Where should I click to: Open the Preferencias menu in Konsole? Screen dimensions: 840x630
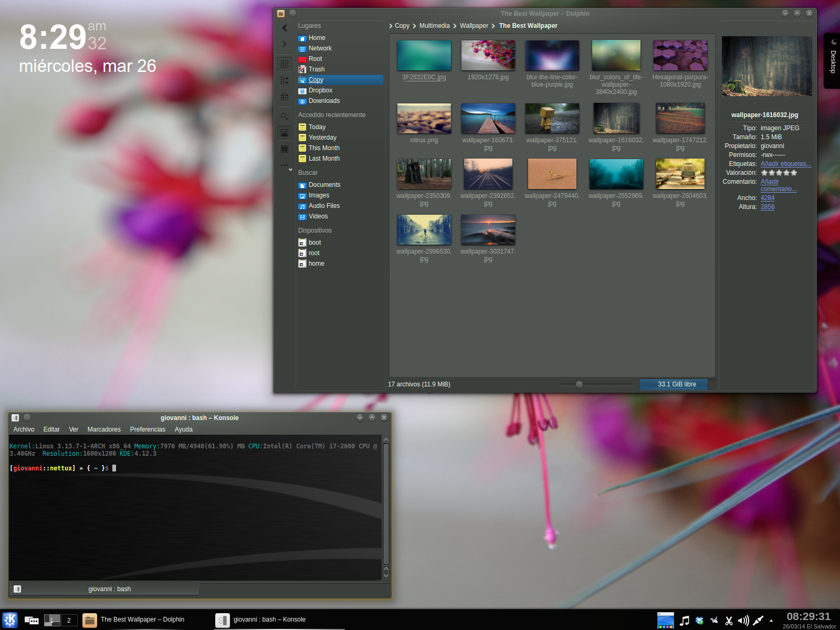click(x=148, y=429)
